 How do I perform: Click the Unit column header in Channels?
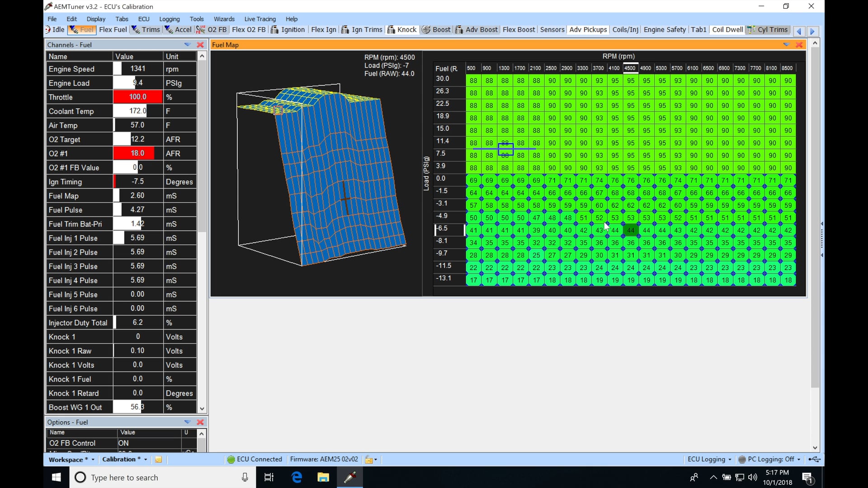(x=180, y=56)
